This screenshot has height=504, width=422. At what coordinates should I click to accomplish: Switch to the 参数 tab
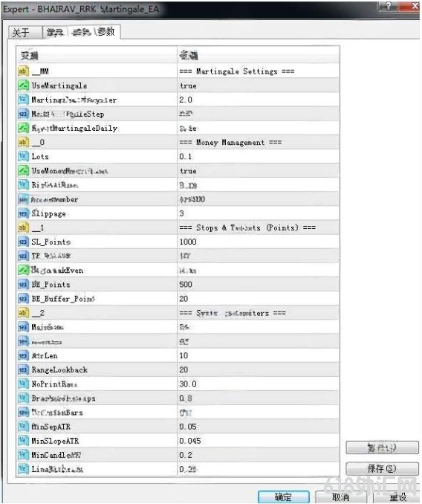[106, 31]
